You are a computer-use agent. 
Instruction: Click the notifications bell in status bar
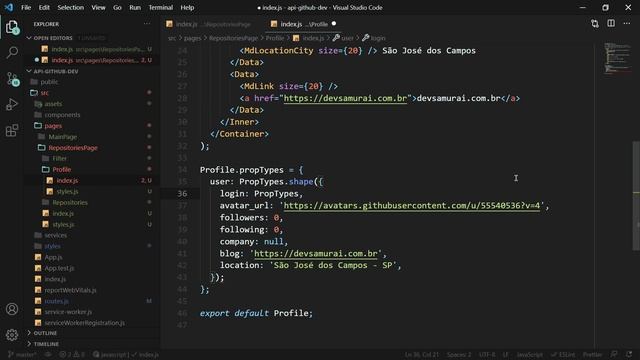629,354
